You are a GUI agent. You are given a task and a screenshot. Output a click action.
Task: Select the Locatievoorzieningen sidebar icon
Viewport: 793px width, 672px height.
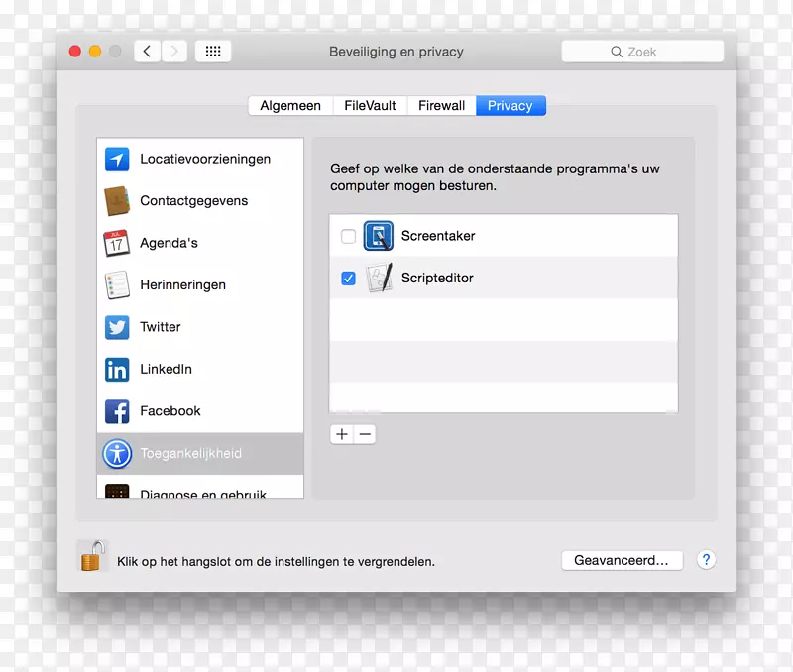tap(117, 159)
